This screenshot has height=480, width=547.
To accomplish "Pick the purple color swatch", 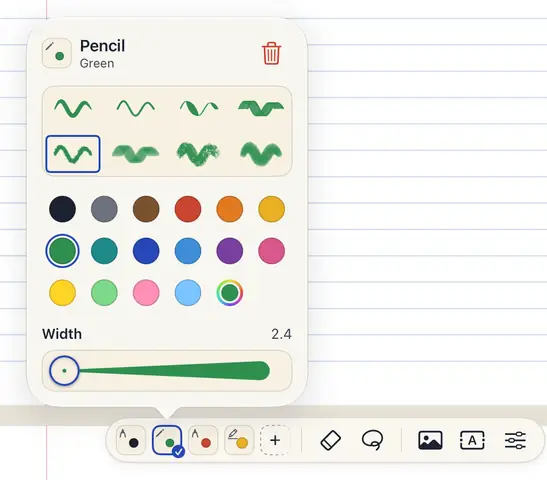I will (x=230, y=251).
